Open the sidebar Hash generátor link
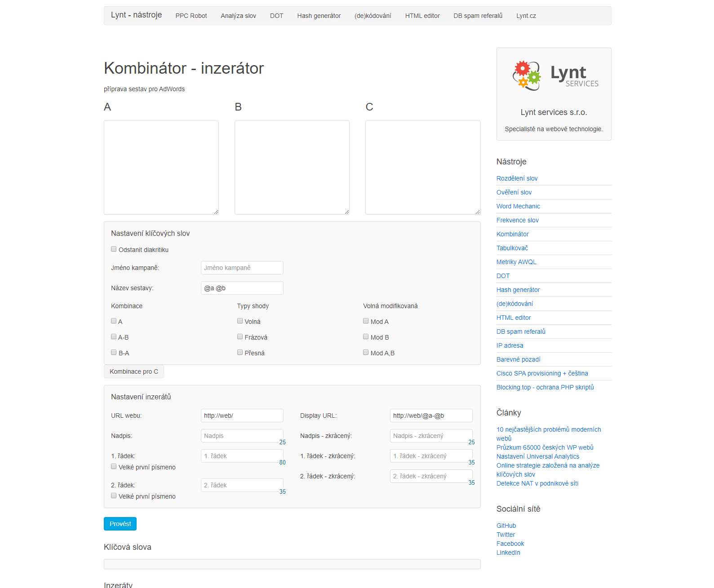This screenshot has height=588, width=714. pos(518,290)
